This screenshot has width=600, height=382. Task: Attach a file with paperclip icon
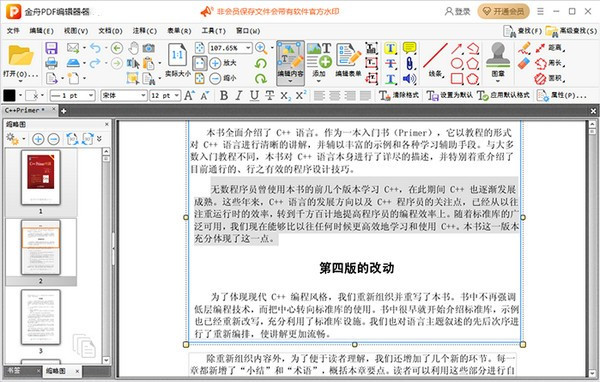[409, 63]
